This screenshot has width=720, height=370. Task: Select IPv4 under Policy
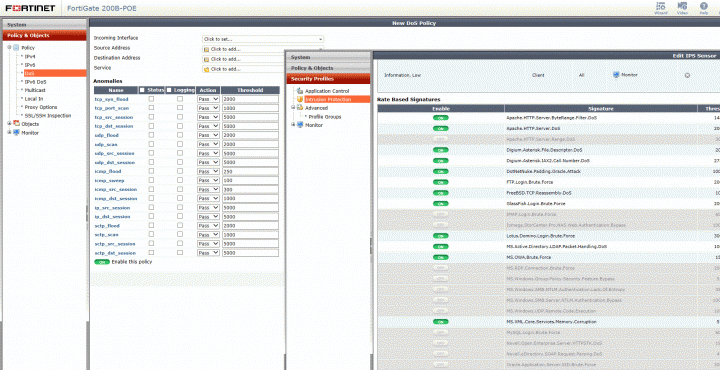(29, 56)
